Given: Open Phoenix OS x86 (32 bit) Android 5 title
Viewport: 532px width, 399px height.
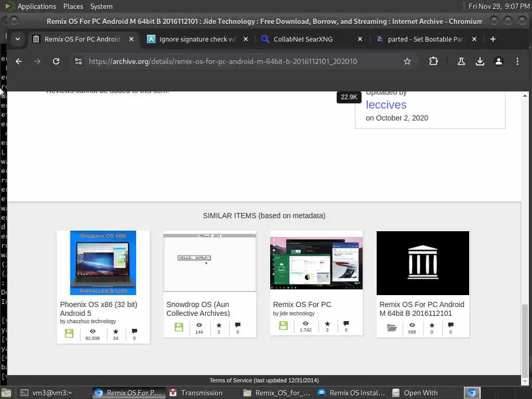Looking at the screenshot, I should point(98,309).
